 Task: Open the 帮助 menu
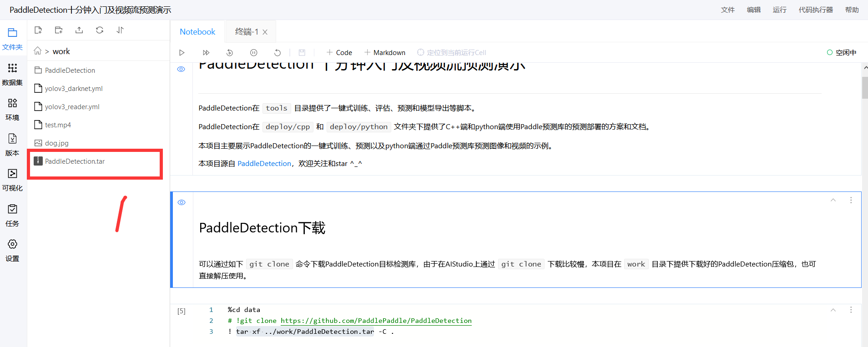pos(852,10)
